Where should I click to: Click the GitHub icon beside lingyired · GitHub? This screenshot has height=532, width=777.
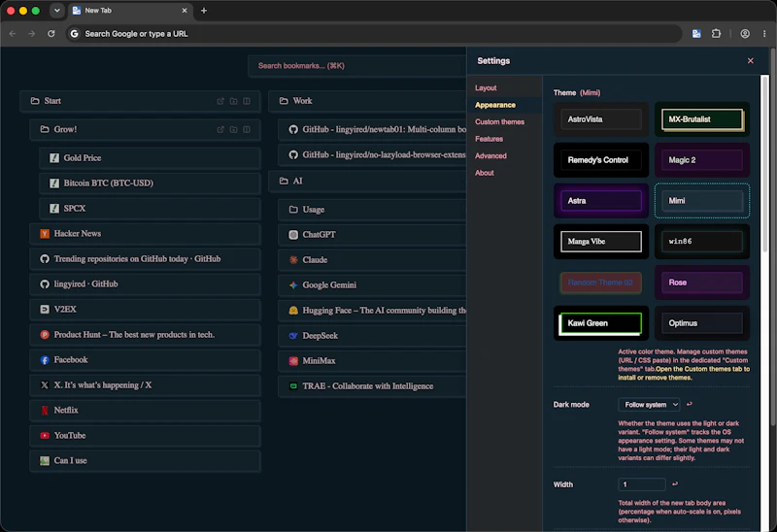click(x=45, y=284)
